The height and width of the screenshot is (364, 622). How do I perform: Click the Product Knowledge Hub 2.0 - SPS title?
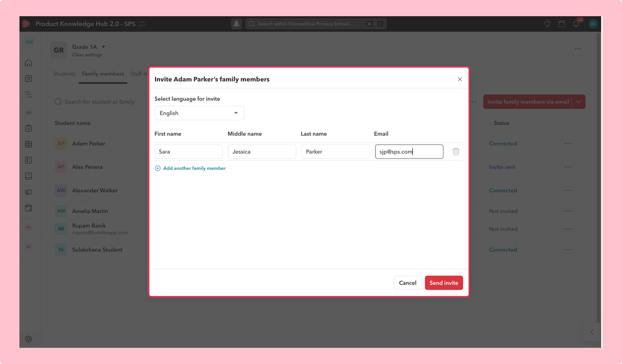coord(85,24)
